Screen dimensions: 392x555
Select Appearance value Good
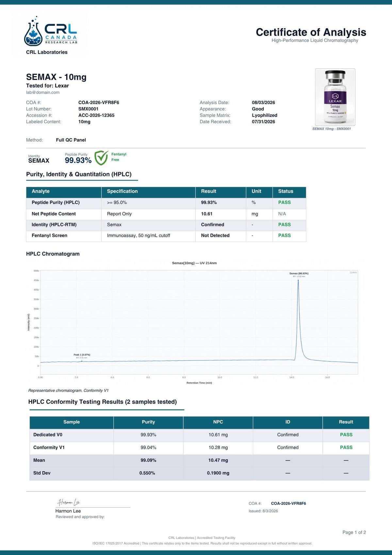[x=258, y=109]
